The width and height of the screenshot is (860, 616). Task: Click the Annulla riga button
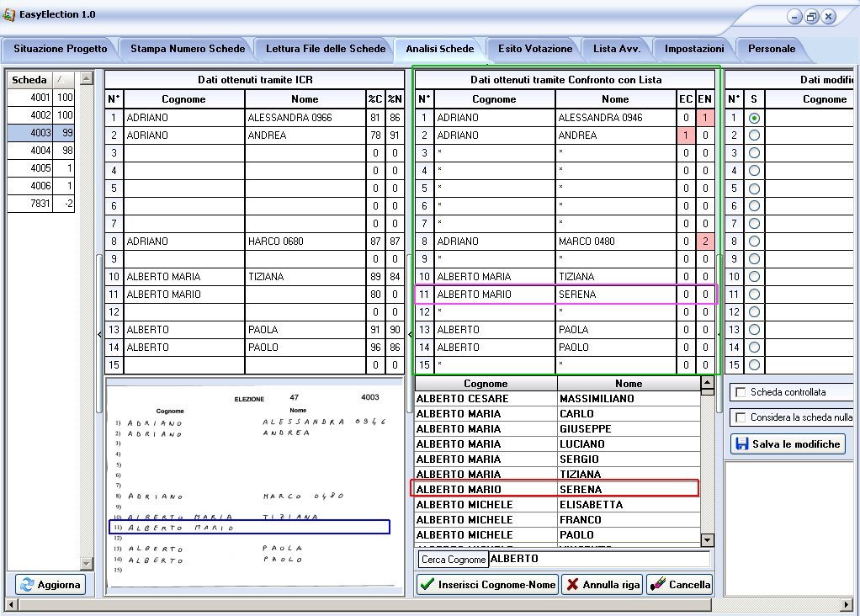pos(603,585)
